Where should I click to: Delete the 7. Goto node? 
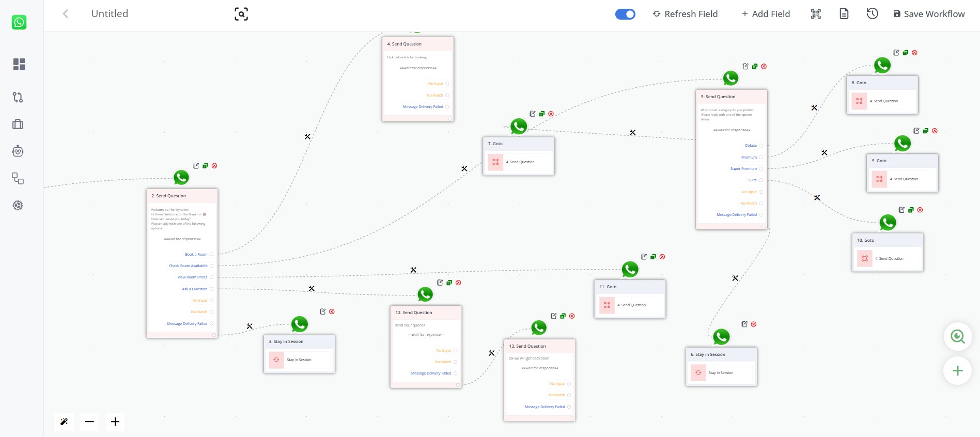551,114
